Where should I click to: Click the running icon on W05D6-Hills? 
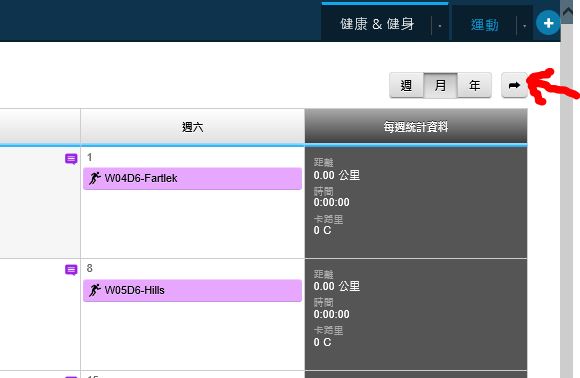(94, 290)
